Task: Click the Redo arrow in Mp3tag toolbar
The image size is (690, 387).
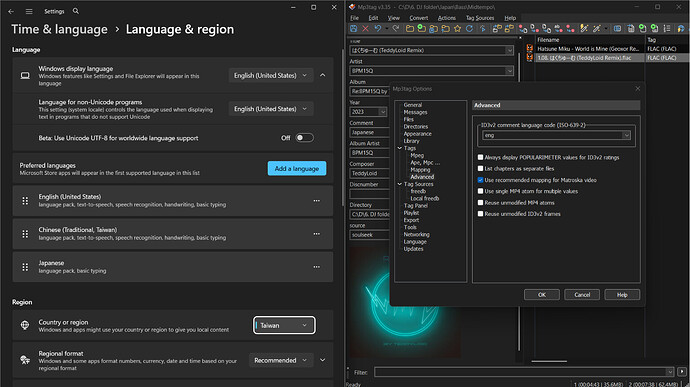Action: click(396, 29)
